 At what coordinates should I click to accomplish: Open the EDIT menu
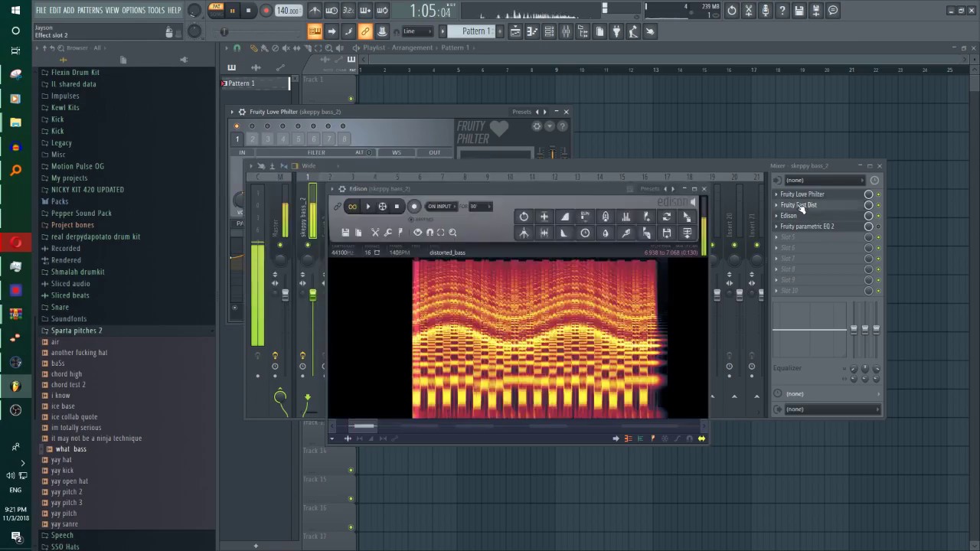(55, 10)
